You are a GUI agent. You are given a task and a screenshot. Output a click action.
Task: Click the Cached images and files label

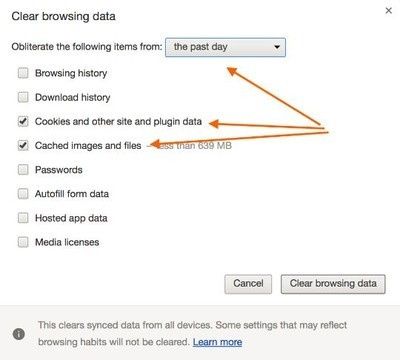click(88, 146)
